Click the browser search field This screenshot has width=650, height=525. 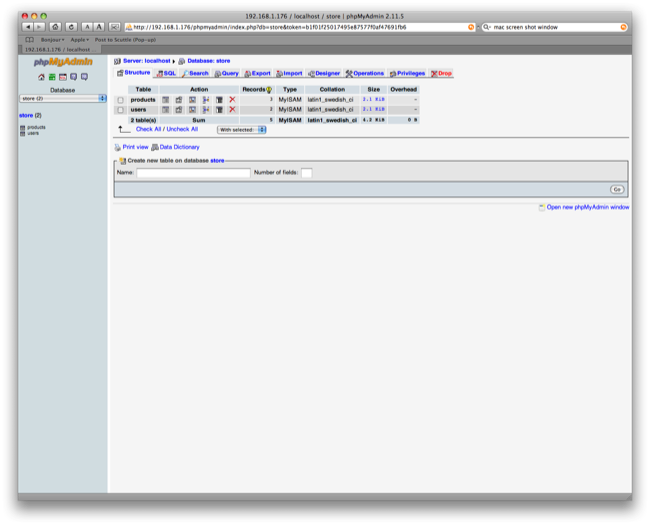pyautogui.click(x=554, y=27)
